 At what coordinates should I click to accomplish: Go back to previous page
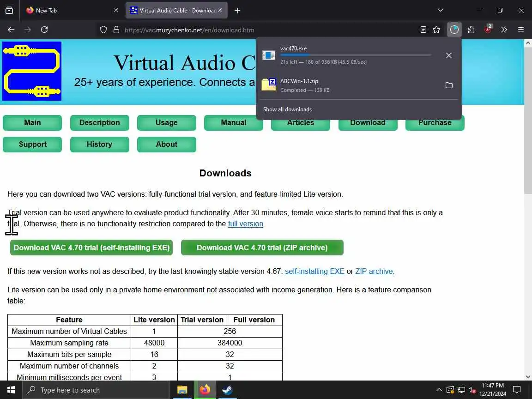coord(11,30)
